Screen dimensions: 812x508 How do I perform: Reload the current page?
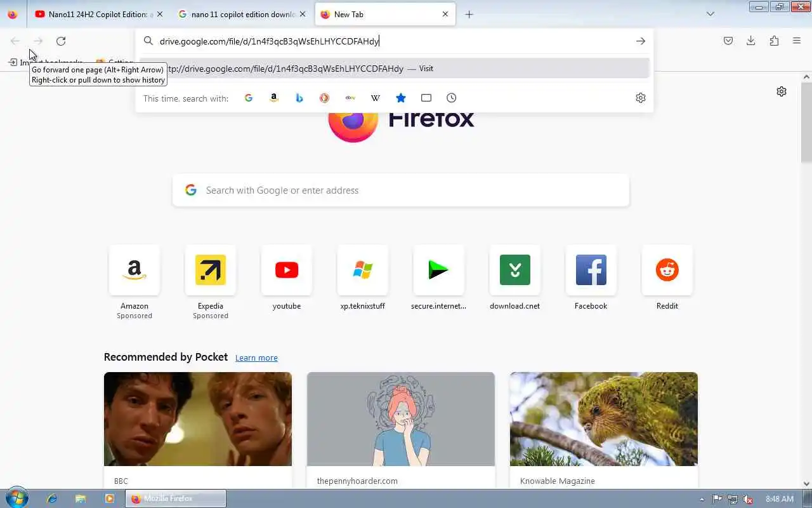tap(61, 41)
